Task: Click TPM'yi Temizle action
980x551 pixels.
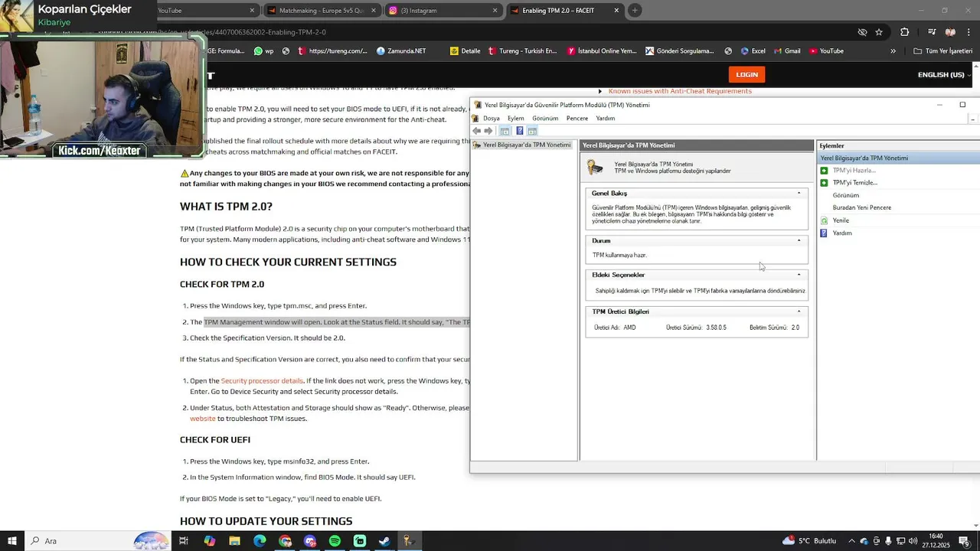Action: tap(854, 183)
